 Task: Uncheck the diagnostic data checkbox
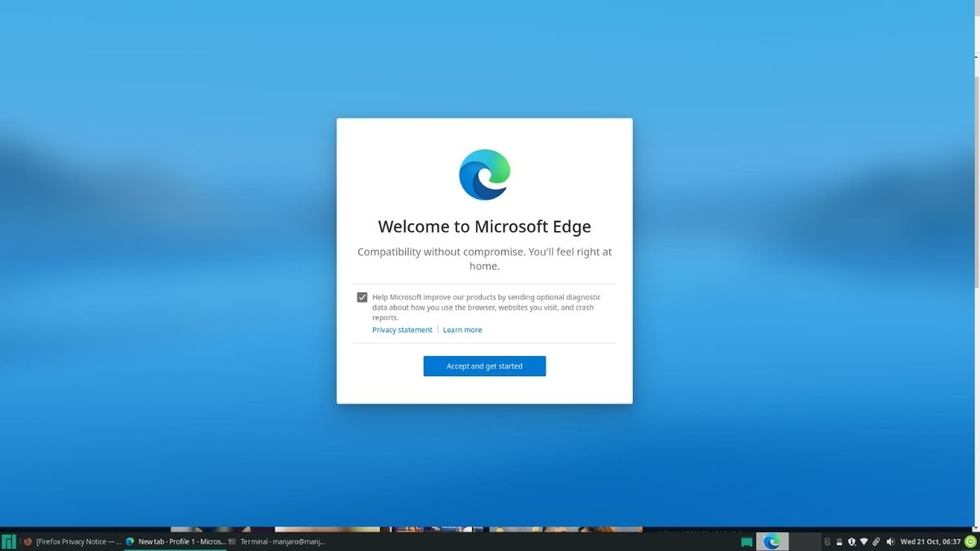point(362,296)
